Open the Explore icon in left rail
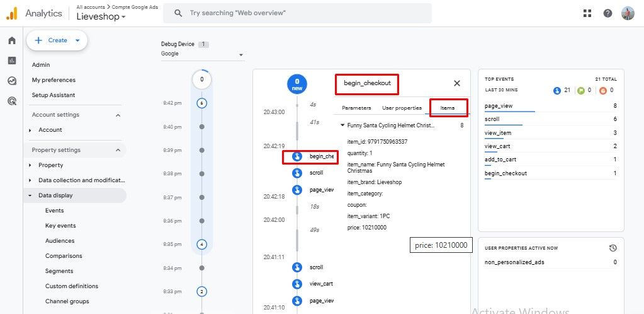This screenshot has width=644, height=314. 11,81
